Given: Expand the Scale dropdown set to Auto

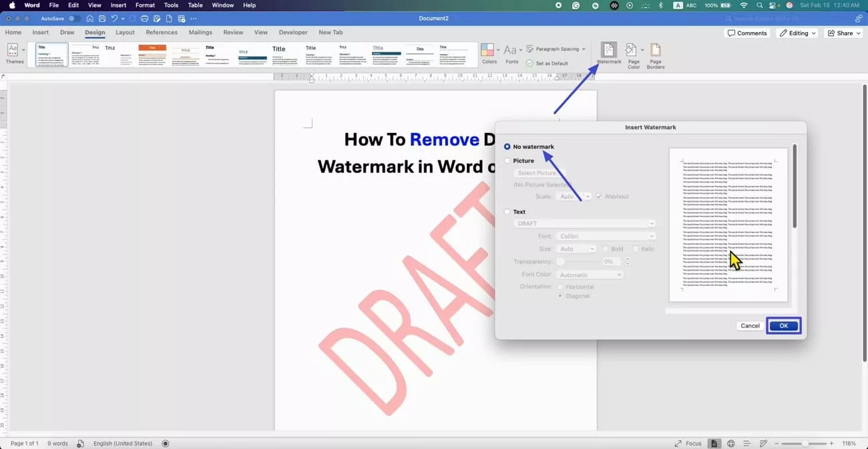Looking at the screenshot, I should [x=574, y=196].
